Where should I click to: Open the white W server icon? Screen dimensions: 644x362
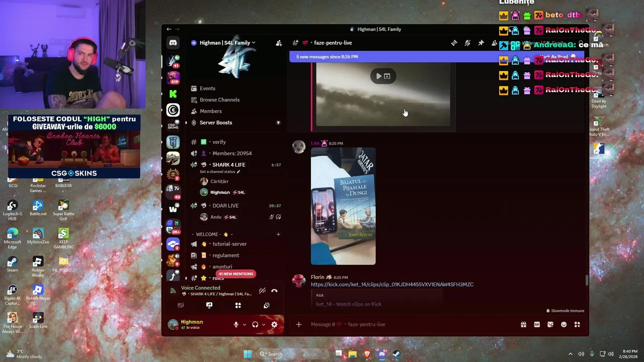coord(173,209)
